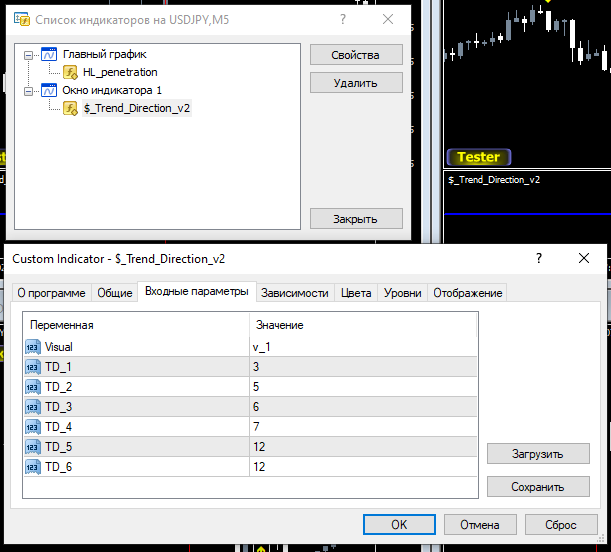Select the Главный график tree entry

pos(104,54)
